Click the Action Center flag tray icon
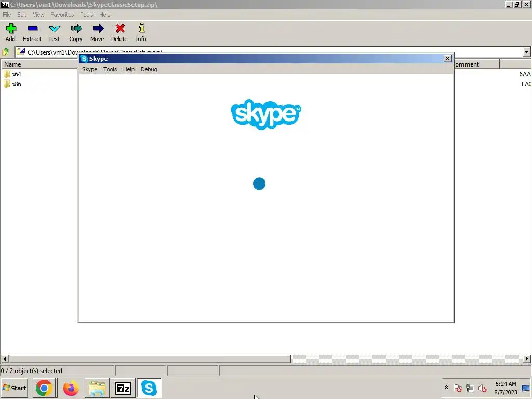Image resolution: width=532 pixels, height=399 pixels. pos(457,388)
